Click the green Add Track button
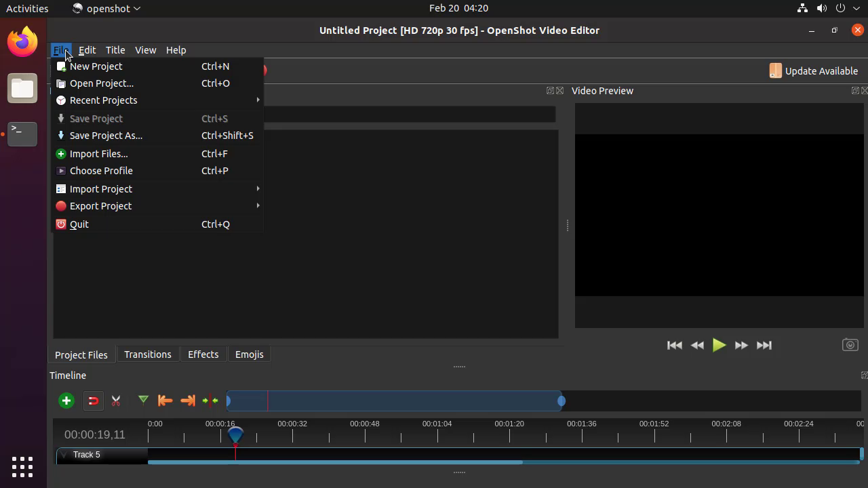Viewport: 868px width, 488px height. coord(66,401)
